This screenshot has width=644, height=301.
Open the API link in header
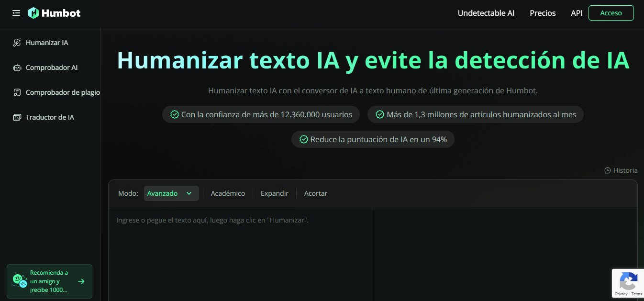click(577, 13)
